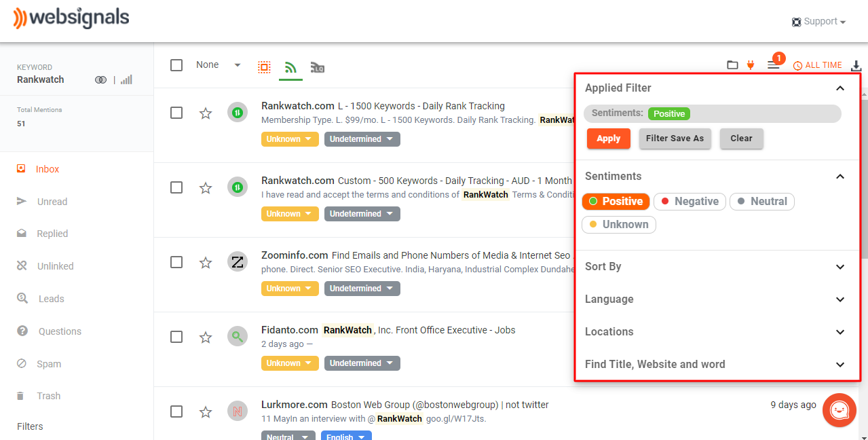
Task: Open Unknown sentiment dropdown on Fidanto.com row
Action: (x=290, y=363)
